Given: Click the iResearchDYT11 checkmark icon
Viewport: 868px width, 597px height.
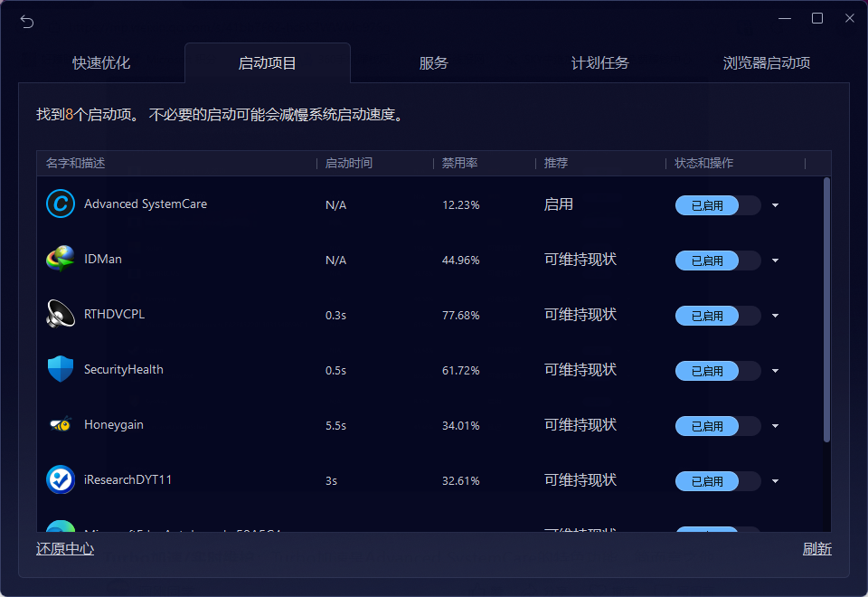Looking at the screenshot, I should pos(61,479).
